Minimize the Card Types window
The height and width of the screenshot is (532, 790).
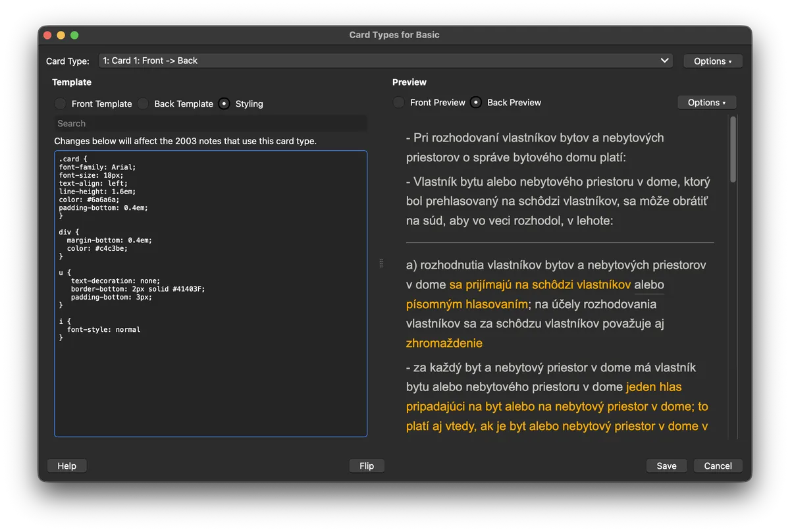coord(61,35)
